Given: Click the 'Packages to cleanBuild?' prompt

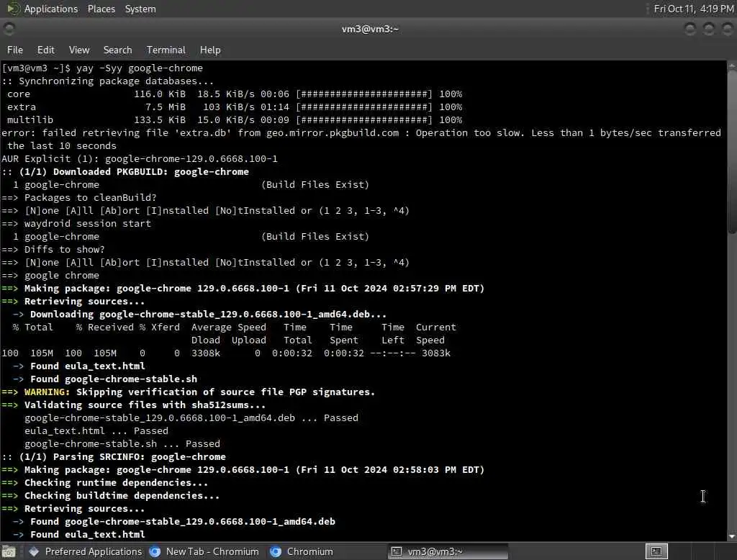Looking at the screenshot, I should (x=79, y=197).
